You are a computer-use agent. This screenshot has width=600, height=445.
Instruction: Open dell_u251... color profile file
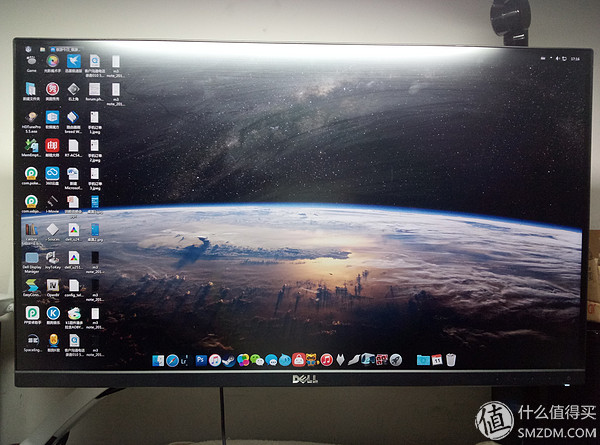click(x=73, y=260)
